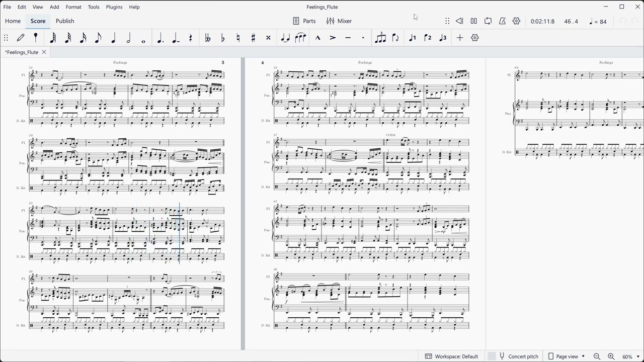Pause the playback
This screenshot has width=644, height=362.
point(473,21)
